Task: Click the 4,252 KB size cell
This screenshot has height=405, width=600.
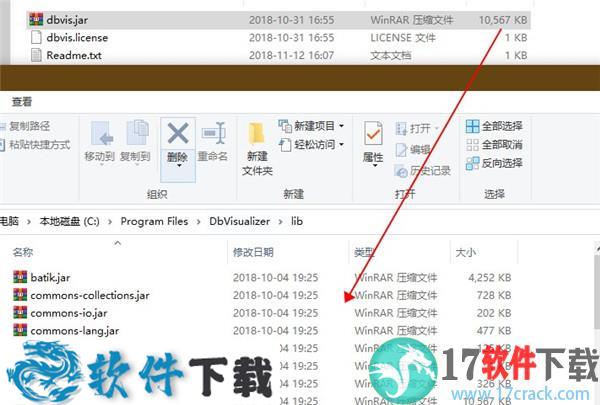Action: click(490, 277)
